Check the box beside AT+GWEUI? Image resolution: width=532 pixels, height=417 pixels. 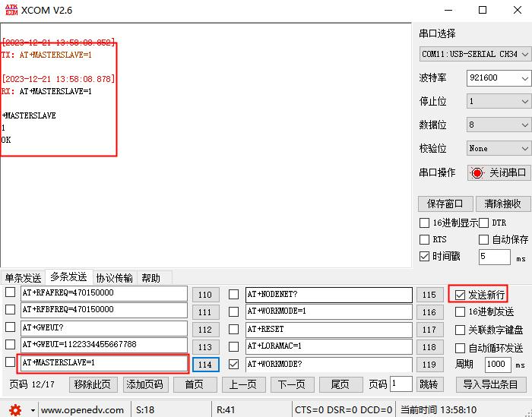10,327
